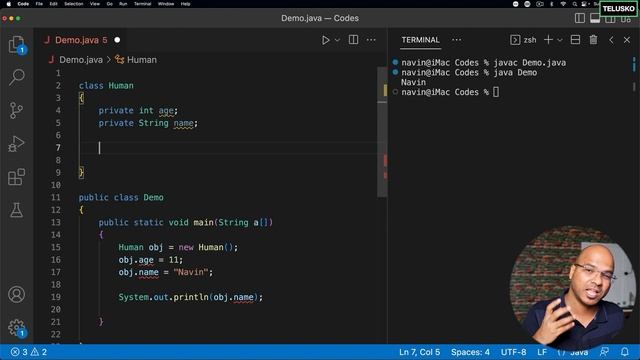This screenshot has height=360, width=640.
Task: Expand the new terminal launch profile dropdown
Action: click(560, 40)
